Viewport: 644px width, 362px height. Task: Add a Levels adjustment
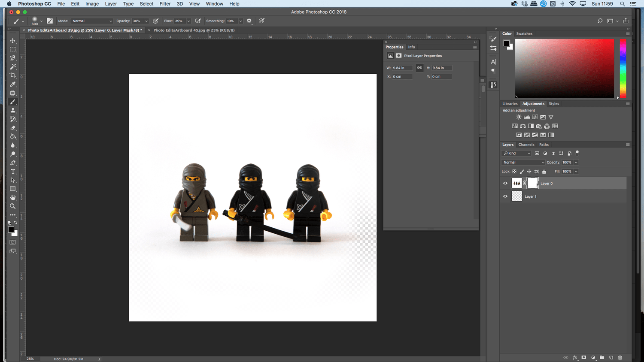(527, 117)
